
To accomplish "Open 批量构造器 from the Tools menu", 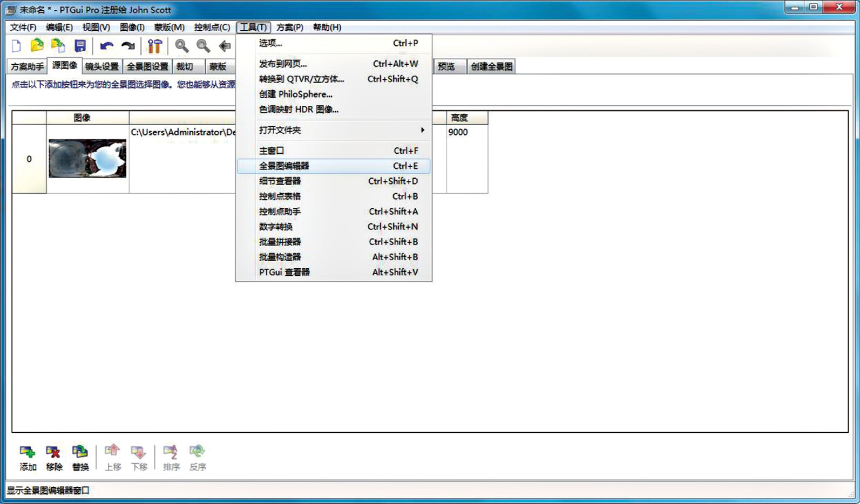I will [x=334, y=257].
